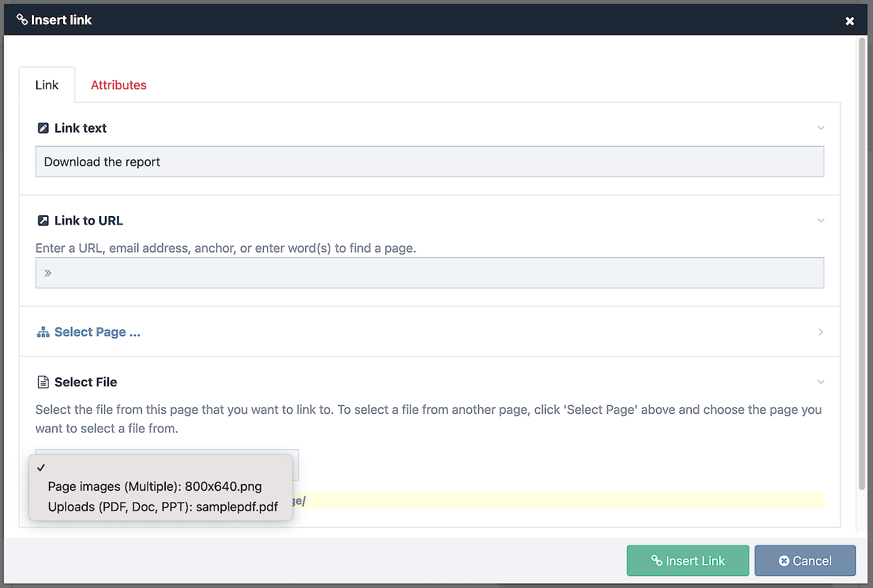The width and height of the screenshot is (873, 588).
Task: Open the 'Select Page ...' link
Action: tap(97, 332)
